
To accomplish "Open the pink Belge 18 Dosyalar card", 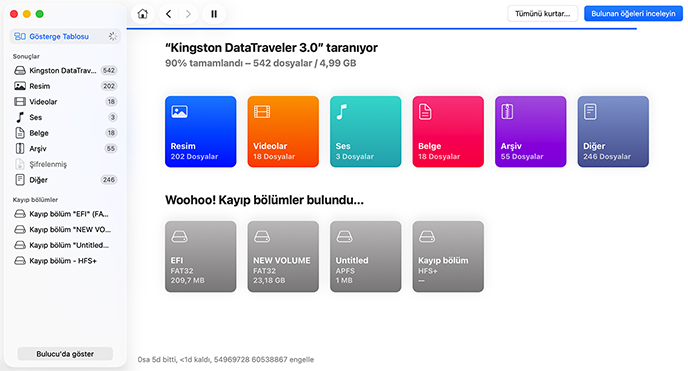I will [448, 132].
